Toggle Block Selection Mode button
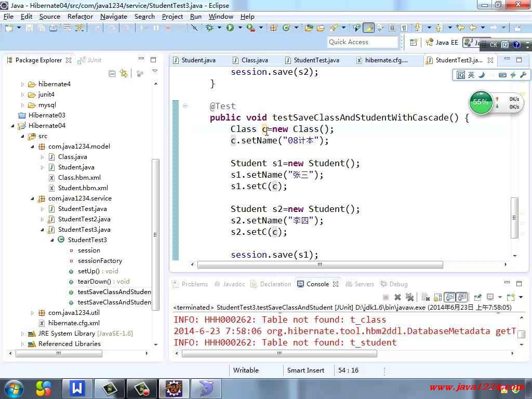Screen dimensions: 532x399 click(392, 28)
